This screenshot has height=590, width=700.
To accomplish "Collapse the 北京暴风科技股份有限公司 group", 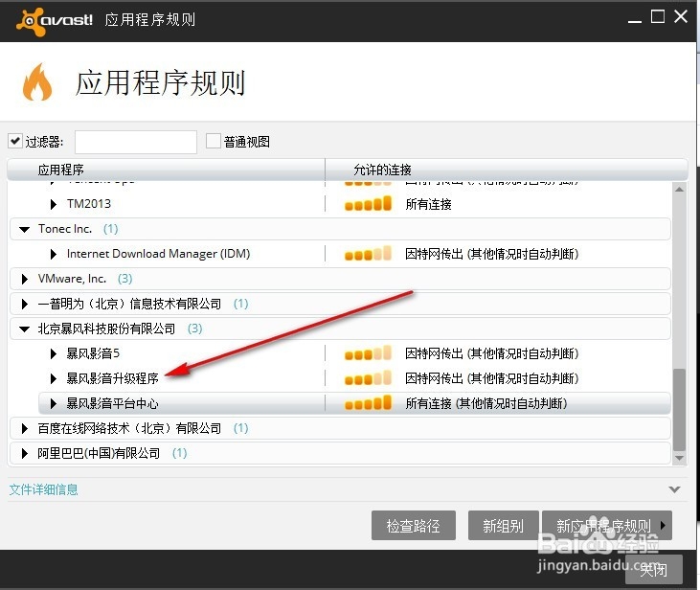I will click(25, 329).
